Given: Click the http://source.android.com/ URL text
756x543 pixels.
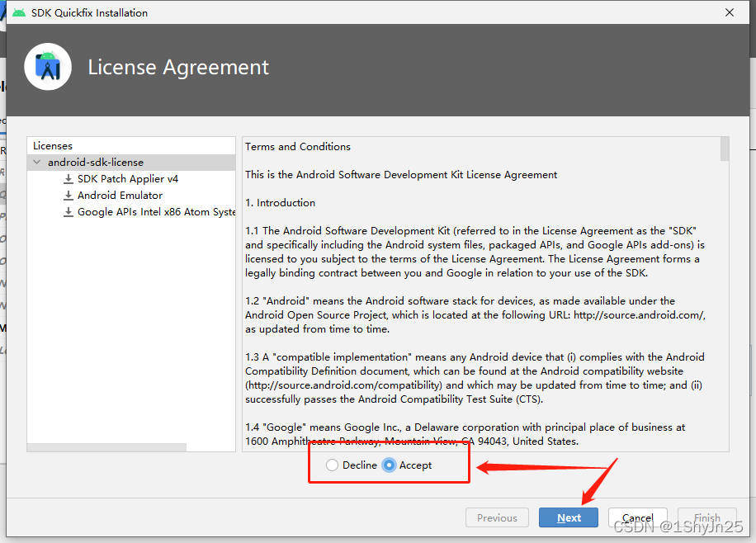Looking at the screenshot, I should [x=640, y=315].
